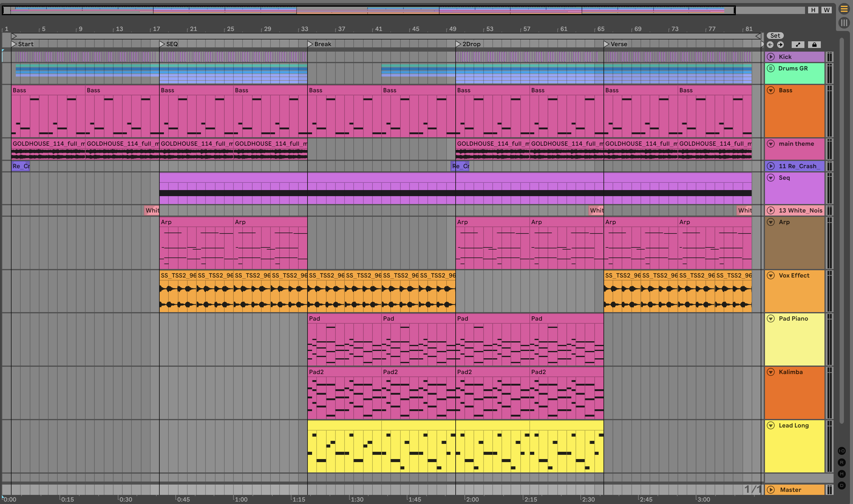Toggle track delay D button
This screenshot has height=504, width=853.
(x=841, y=485)
